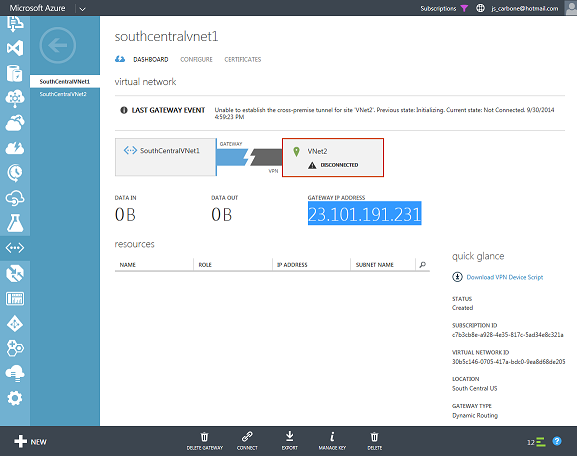The image size is (577, 456).
Task: Select the Networks sidebar icon
Action: (15, 248)
